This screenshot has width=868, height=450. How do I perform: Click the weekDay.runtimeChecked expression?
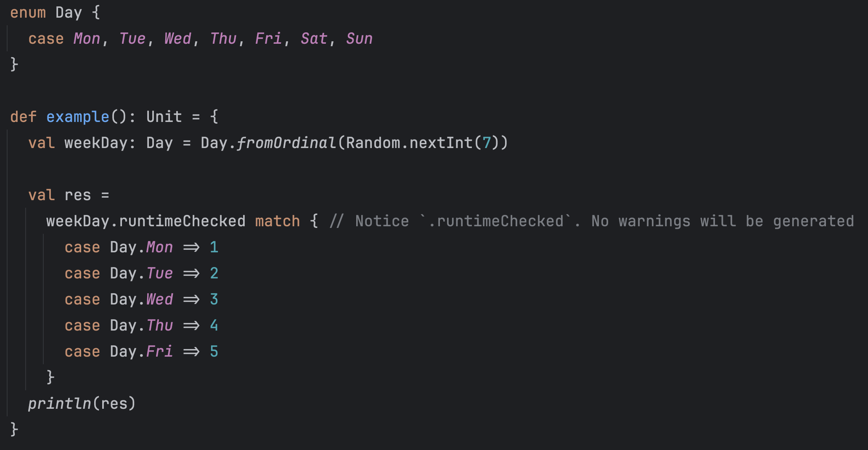pos(146,221)
